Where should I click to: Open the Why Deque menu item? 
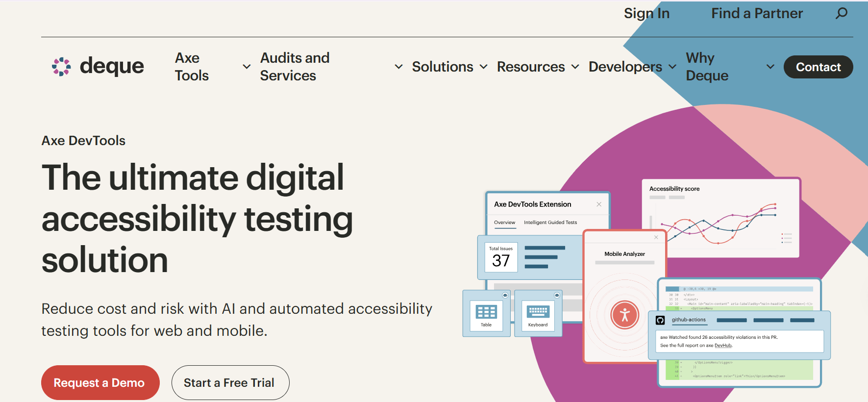coord(707,67)
